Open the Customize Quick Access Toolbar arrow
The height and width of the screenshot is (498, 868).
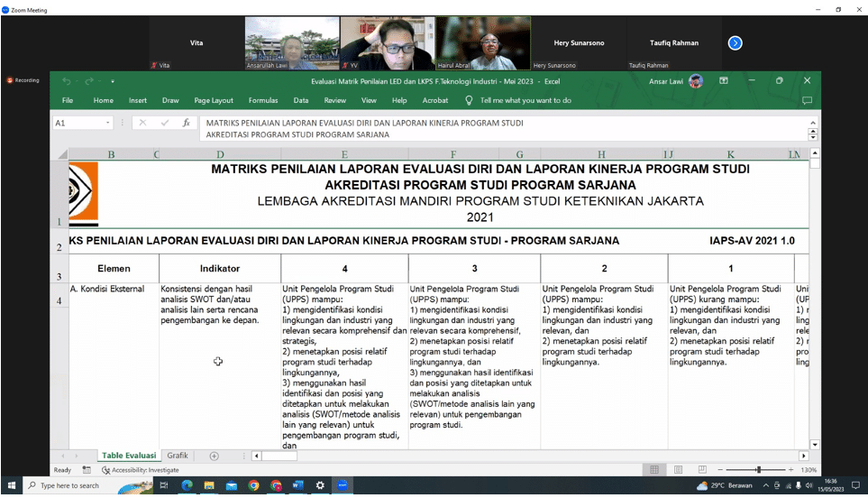tap(113, 81)
